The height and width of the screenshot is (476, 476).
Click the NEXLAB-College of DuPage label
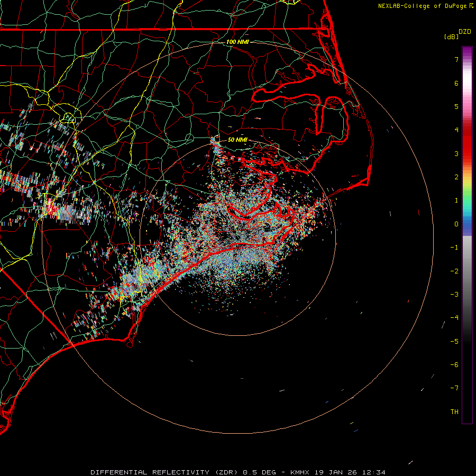point(423,6)
